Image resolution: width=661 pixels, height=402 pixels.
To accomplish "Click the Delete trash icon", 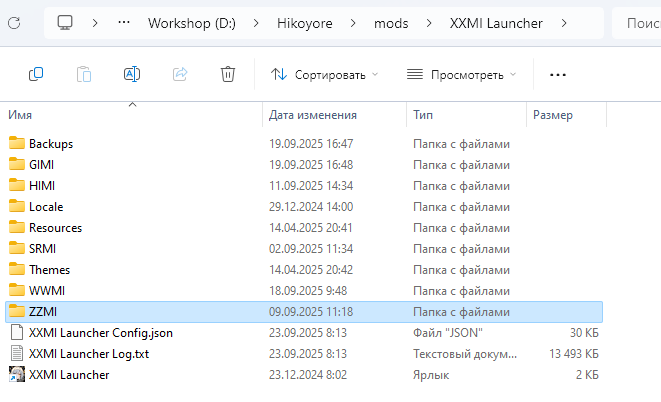I will click(x=228, y=74).
